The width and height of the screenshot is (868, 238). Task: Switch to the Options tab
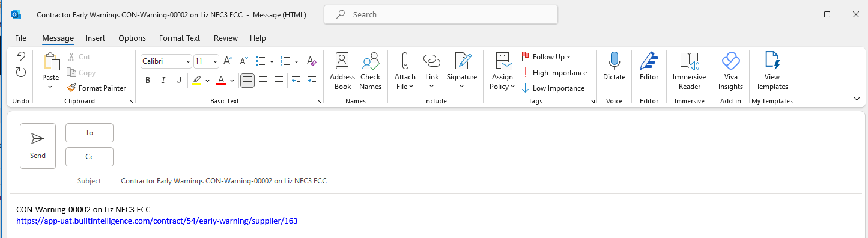[x=132, y=38]
